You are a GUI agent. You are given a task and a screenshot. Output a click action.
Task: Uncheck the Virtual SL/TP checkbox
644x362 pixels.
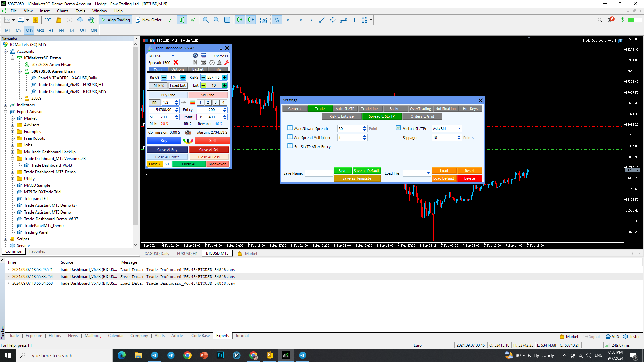398,128
